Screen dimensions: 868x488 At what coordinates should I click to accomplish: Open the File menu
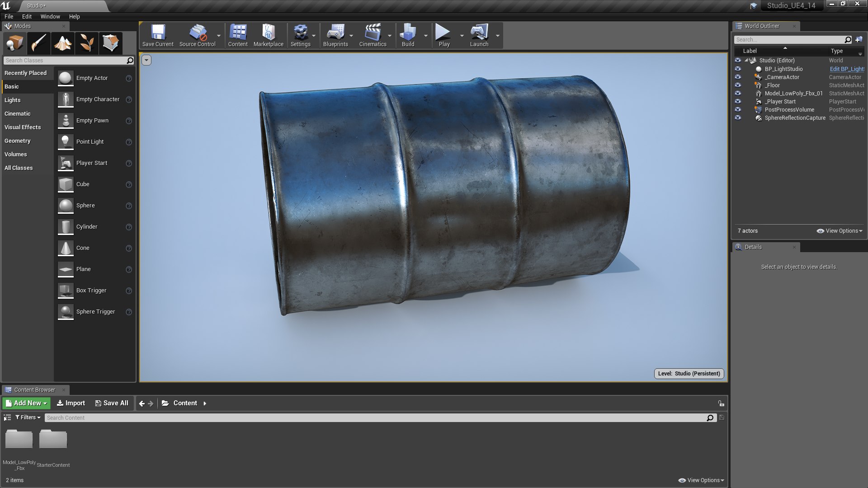(x=9, y=16)
